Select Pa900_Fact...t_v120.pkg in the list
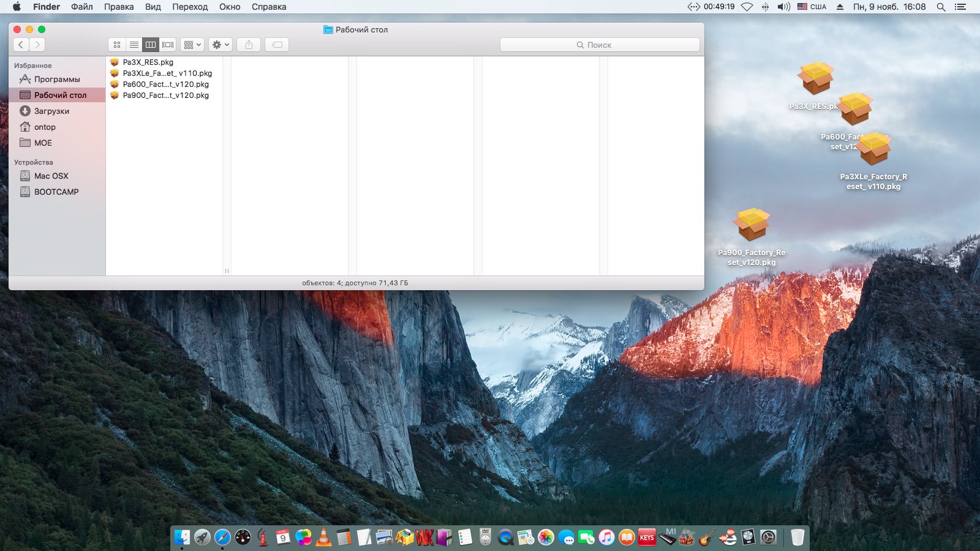 (x=164, y=95)
